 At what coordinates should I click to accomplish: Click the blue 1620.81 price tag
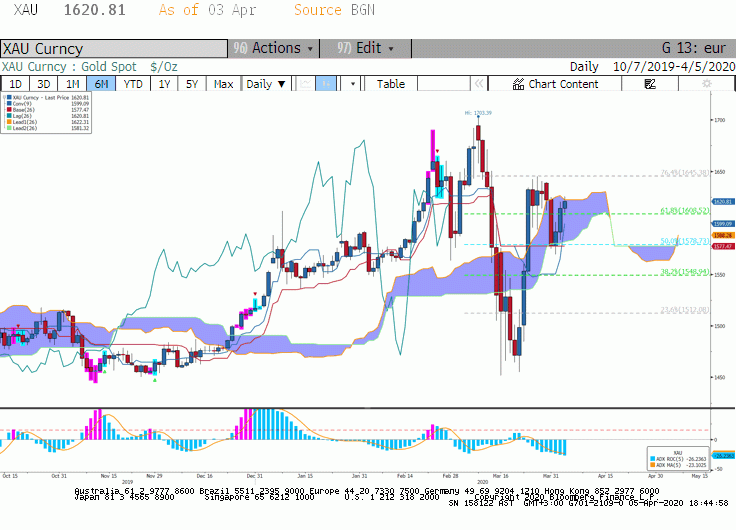(723, 201)
